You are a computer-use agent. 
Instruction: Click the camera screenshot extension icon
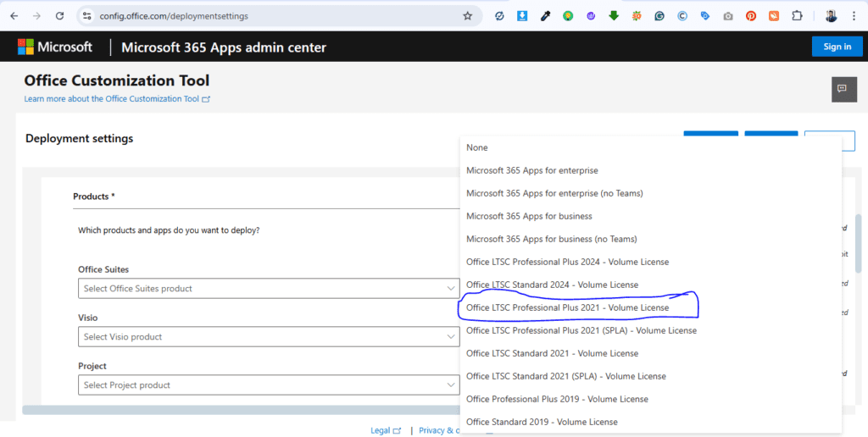tap(728, 16)
